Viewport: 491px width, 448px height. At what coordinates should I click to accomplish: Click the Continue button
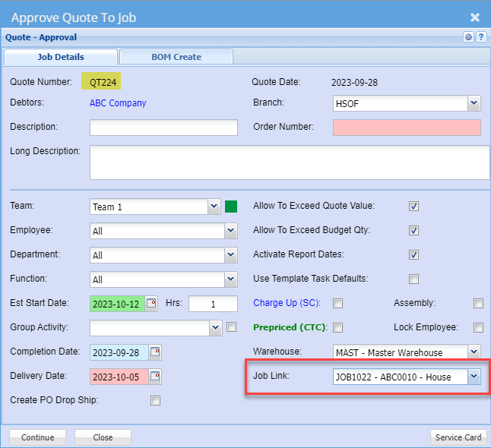pos(37,437)
